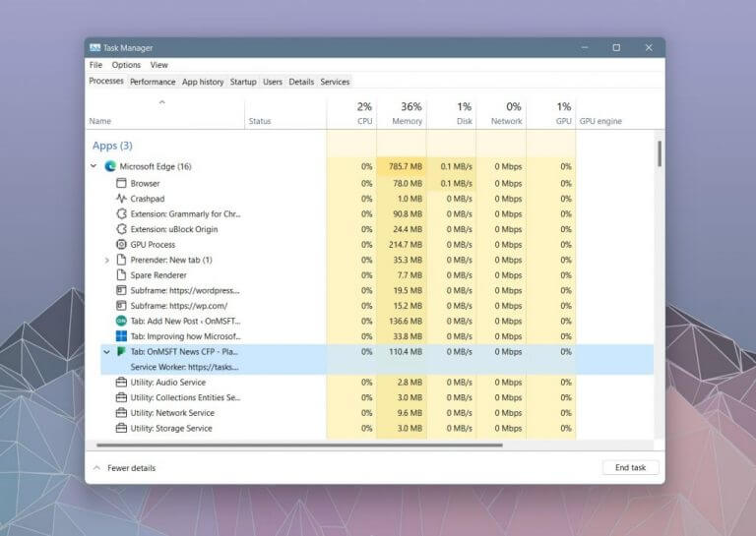Image resolution: width=756 pixels, height=536 pixels.
Task: Collapse the Microsoft Edge (16) group
Action: coord(94,166)
